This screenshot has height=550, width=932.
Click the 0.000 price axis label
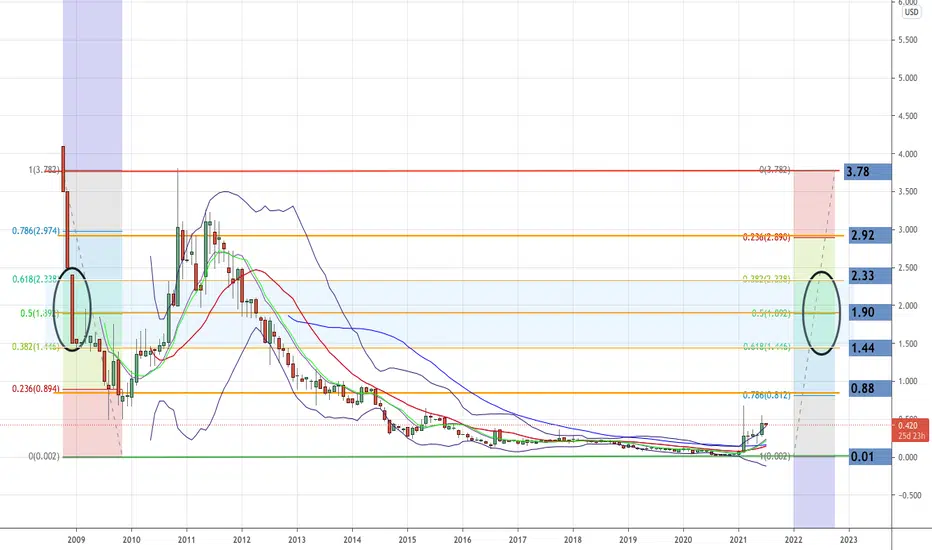[908, 457]
